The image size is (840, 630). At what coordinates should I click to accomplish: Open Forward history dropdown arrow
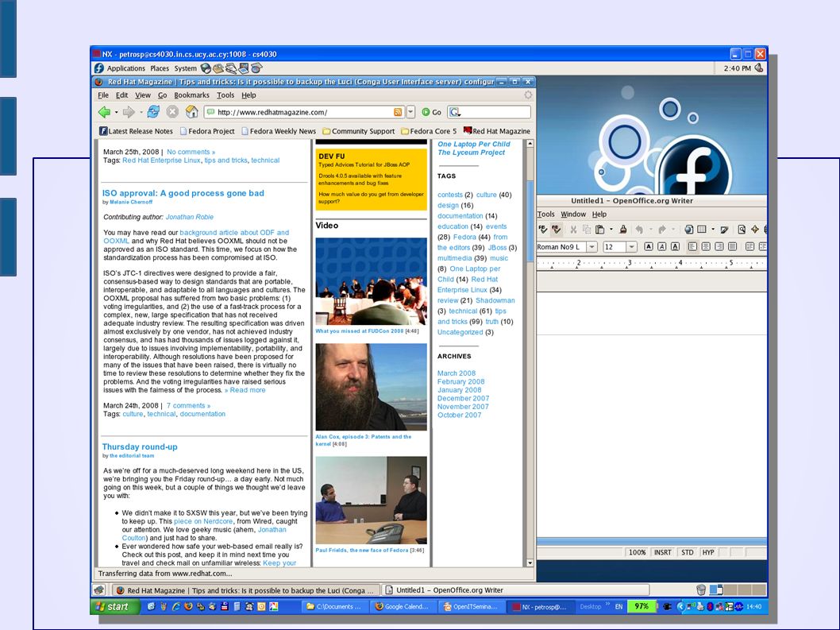(x=141, y=113)
